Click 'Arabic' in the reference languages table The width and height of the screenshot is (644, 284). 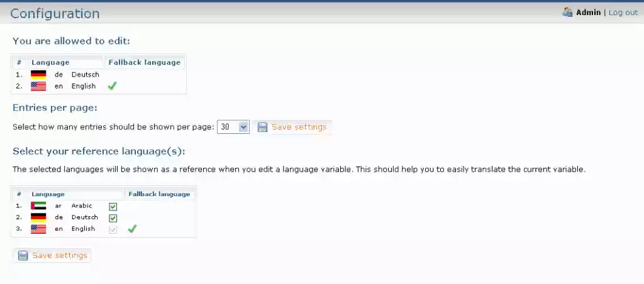[82, 205]
